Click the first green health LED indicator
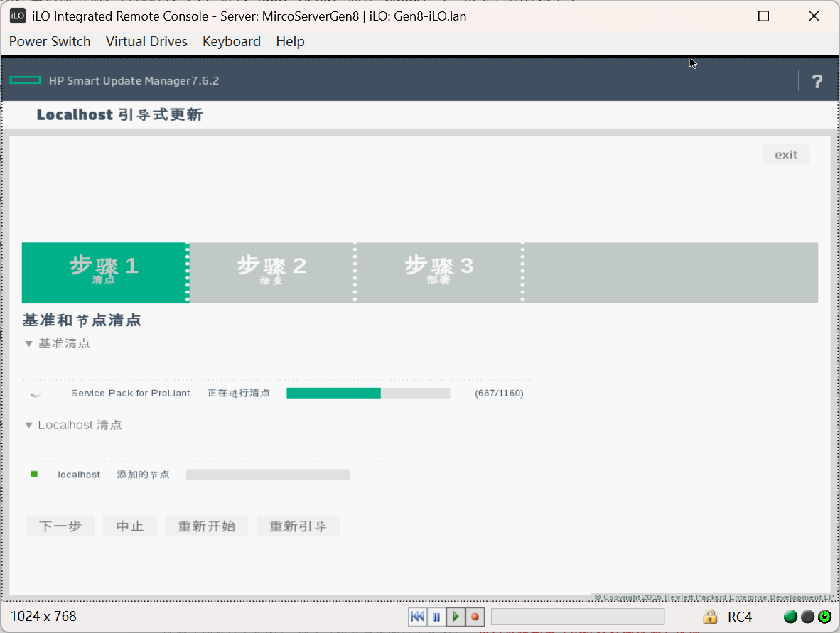Viewport: 840px width, 633px height. pos(790,617)
